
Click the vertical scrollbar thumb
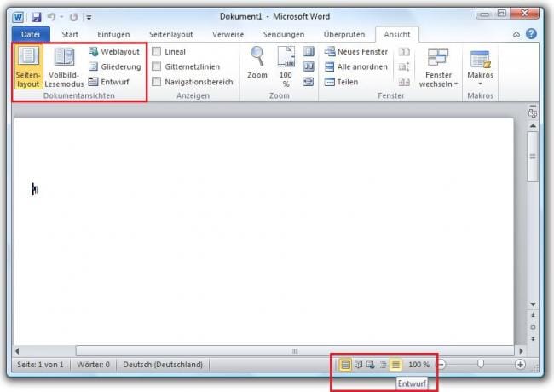(x=533, y=157)
